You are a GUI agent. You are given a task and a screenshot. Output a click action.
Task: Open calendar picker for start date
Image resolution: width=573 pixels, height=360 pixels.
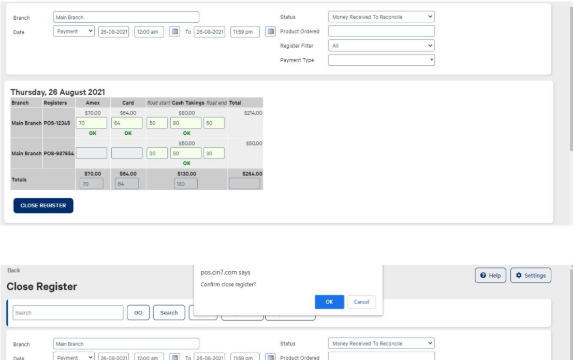coord(175,32)
